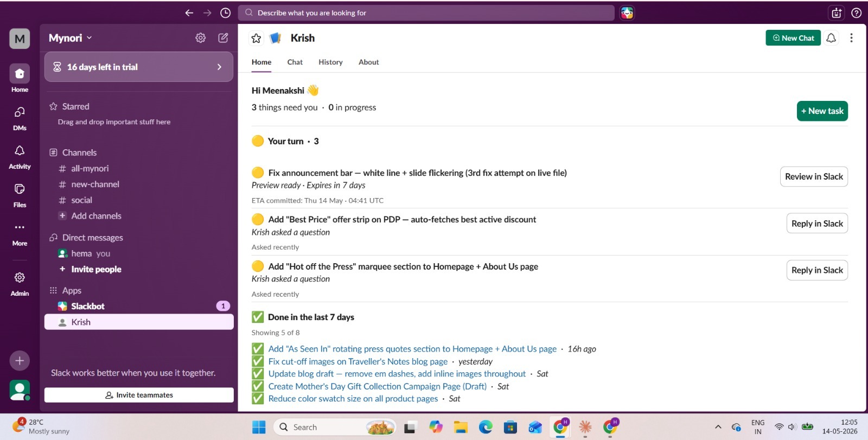Screen dimensions: 868x440
Task: Open Microsoft Store from the taskbar
Action: point(510,427)
